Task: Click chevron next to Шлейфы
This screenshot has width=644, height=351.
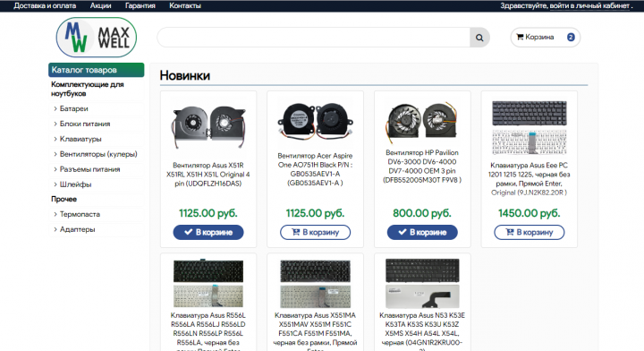Action: (x=55, y=184)
